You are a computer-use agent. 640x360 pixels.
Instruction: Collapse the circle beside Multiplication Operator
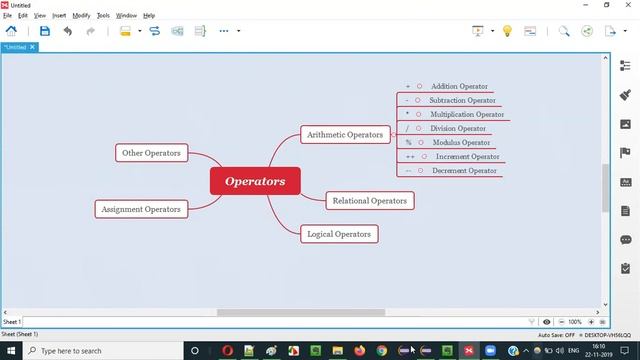pyautogui.click(x=418, y=114)
